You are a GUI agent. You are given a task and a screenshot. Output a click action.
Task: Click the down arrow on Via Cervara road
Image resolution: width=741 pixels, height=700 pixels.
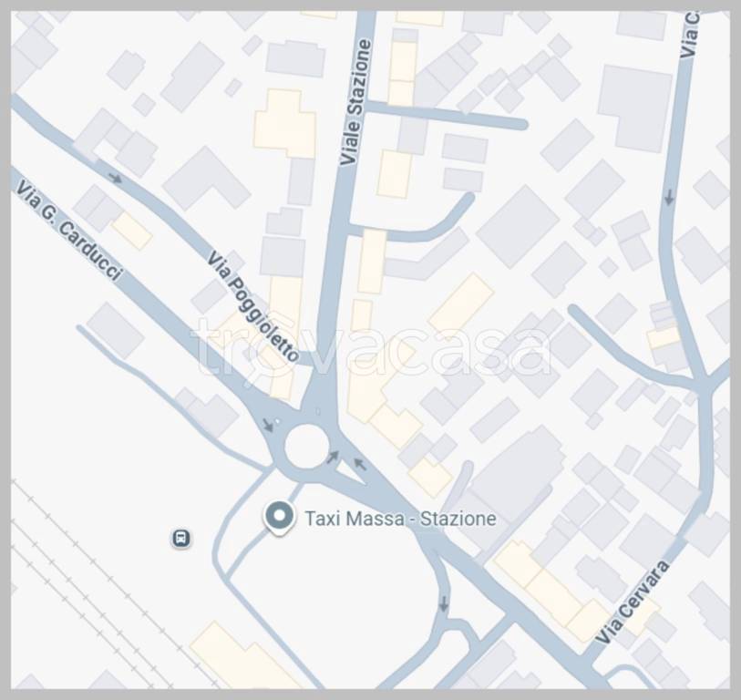click(669, 197)
